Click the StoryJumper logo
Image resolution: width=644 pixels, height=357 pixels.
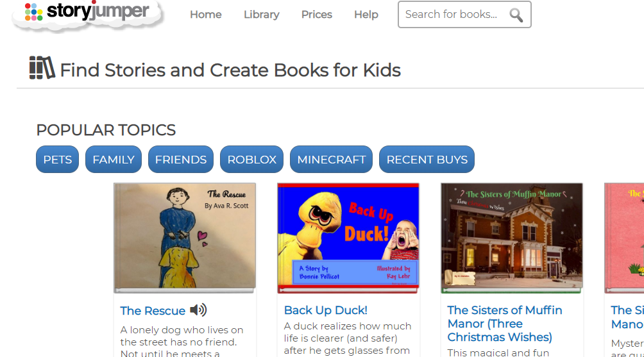tap(88, 13)
